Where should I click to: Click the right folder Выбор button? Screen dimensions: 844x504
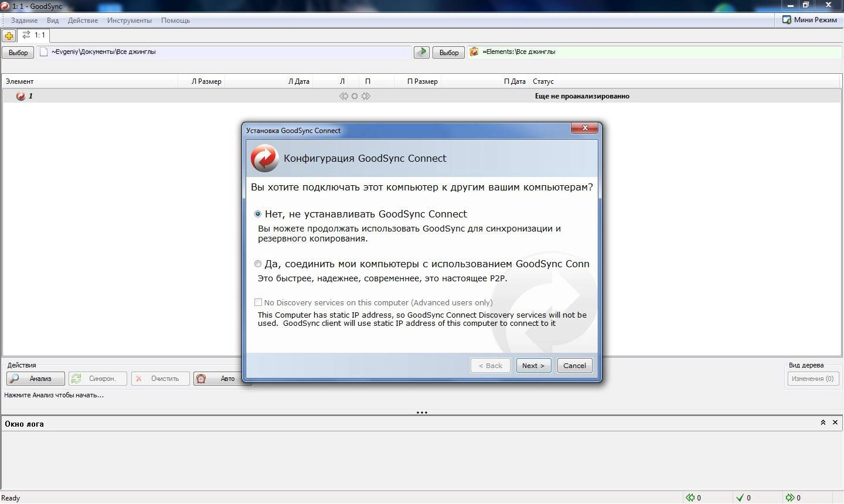coord(449,52)
